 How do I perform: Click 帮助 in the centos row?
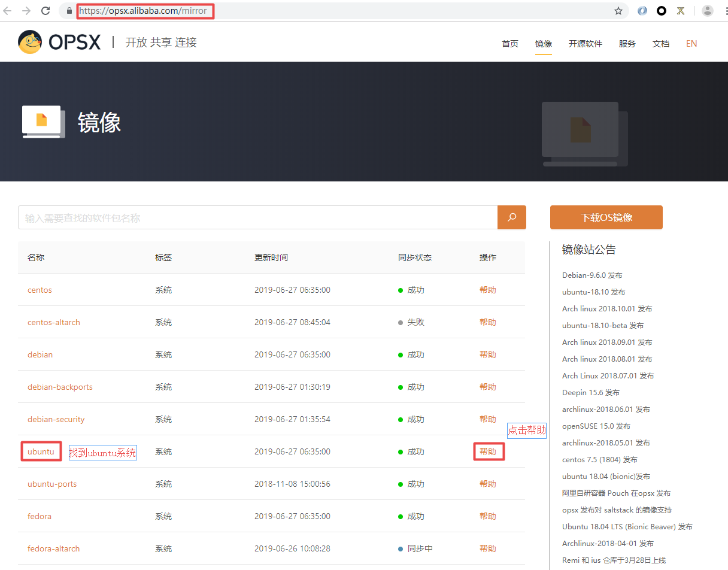[488, 290]
